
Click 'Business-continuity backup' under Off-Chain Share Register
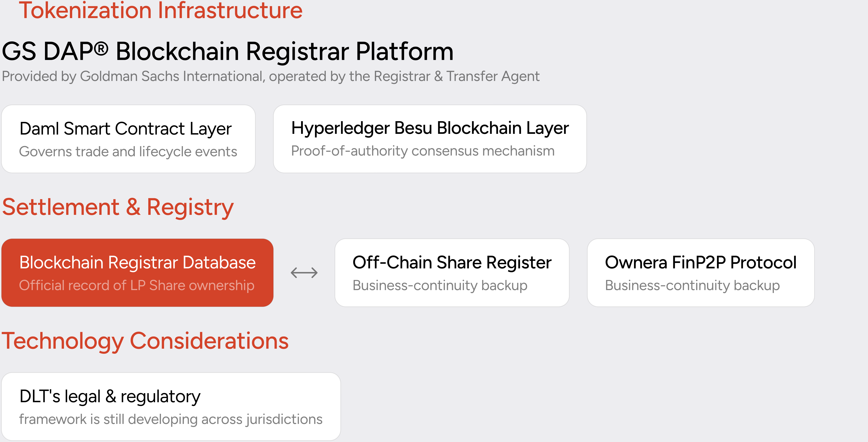point(440,285)
